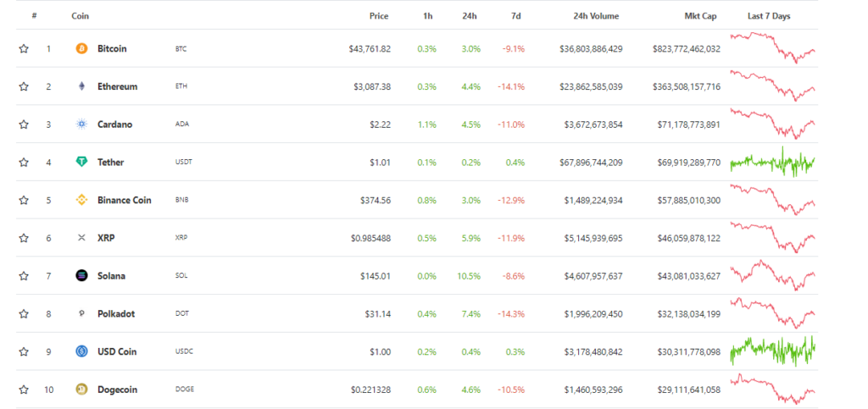Screen dimensions: 868x409
Task: Click the Solana logo icon
Action: [x=82, y=276]
